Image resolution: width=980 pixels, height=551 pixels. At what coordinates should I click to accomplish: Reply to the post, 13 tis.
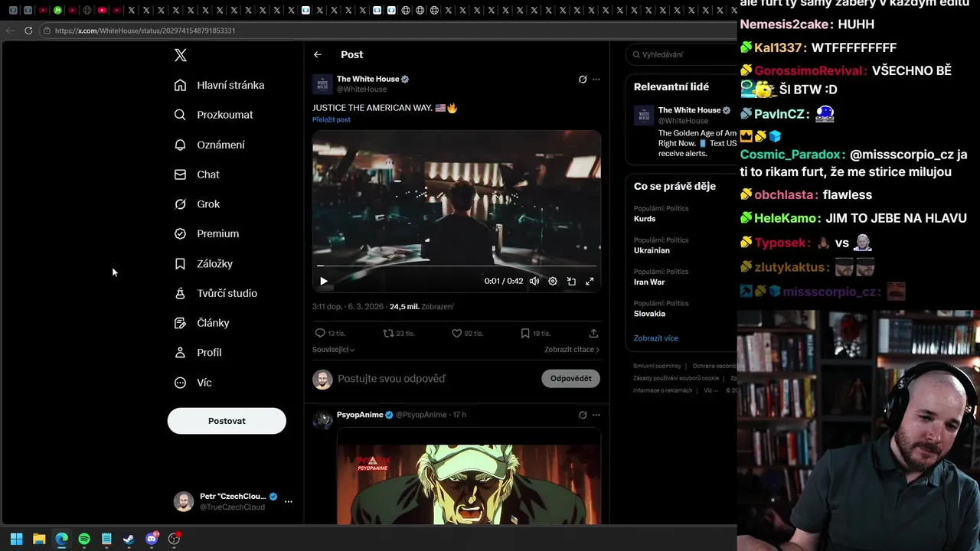click(330, 333)
